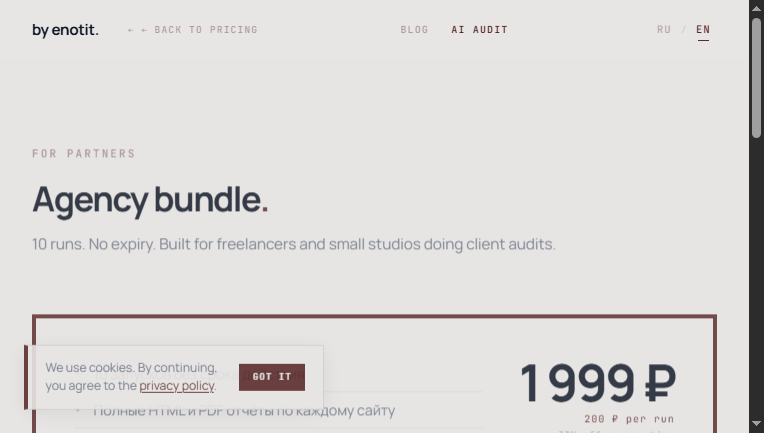Switch language to RU
764x433 pixels.
click(x=664, y=30)
